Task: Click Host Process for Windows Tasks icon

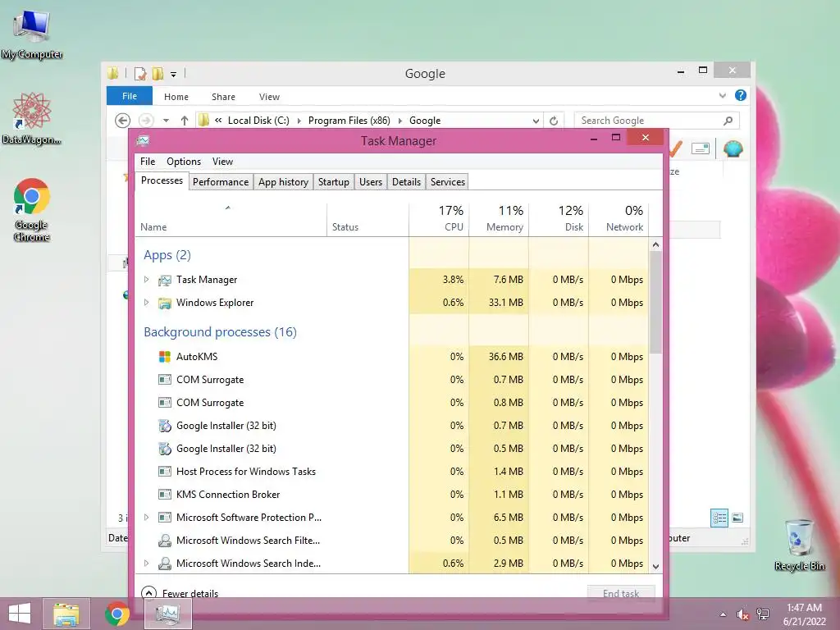Action: tap(164, 472)
